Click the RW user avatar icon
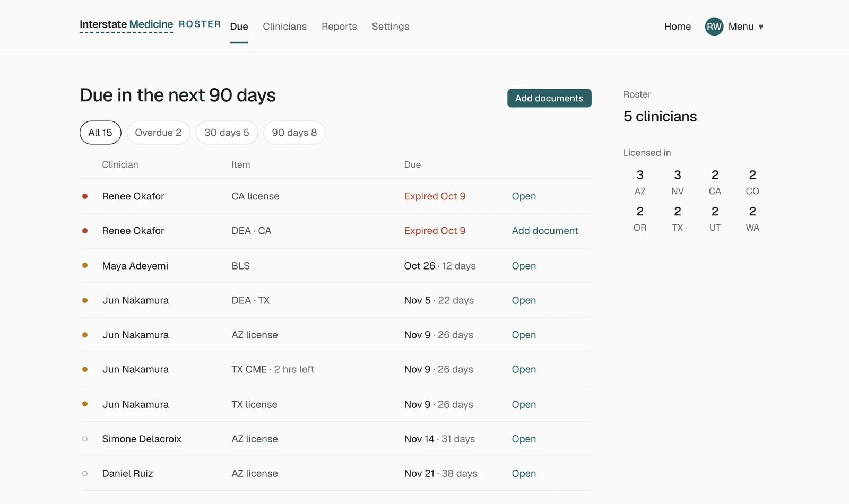This screenshot has width=849, height=504. (714, 27)
